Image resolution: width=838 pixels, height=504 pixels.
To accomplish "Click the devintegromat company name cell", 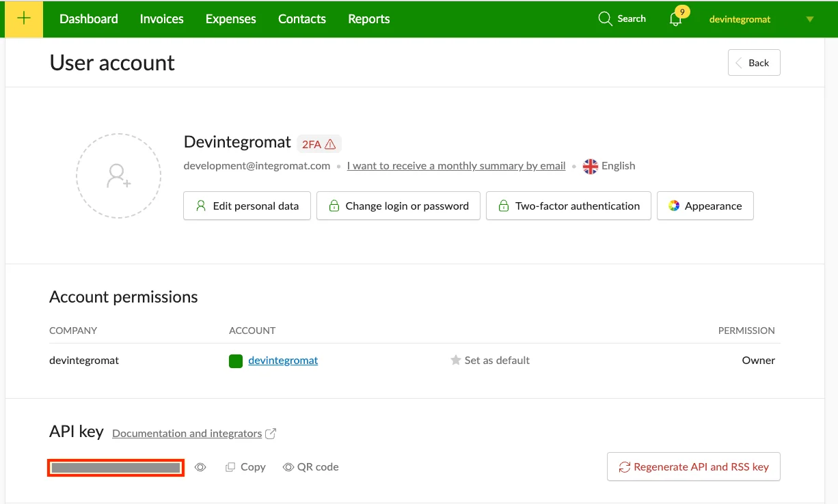I will (x=84, y=361).
